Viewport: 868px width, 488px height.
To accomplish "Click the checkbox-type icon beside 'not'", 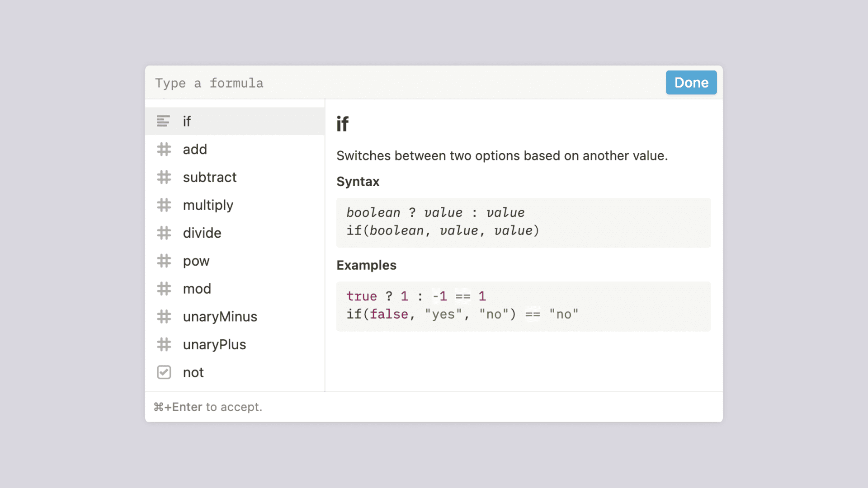I will [164, 372].
